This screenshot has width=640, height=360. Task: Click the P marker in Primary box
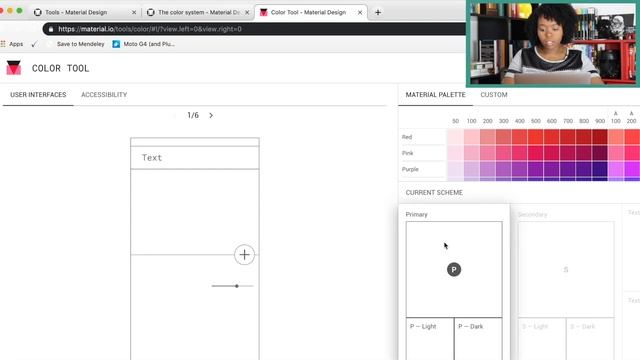pos(454,269)
